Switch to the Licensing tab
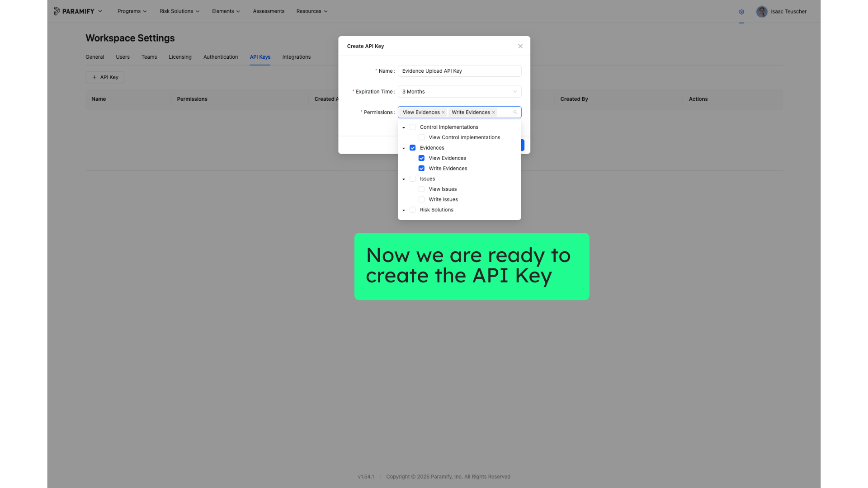 [180, 57]
